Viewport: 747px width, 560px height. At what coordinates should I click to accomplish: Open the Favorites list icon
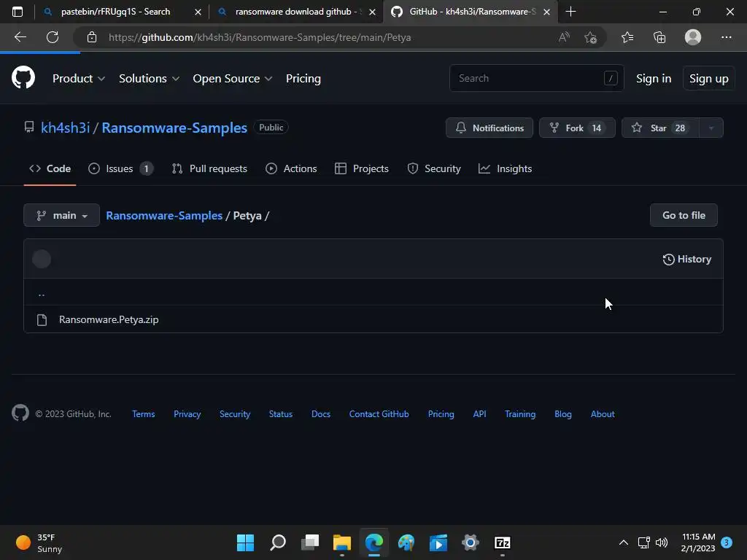(627, 37)
